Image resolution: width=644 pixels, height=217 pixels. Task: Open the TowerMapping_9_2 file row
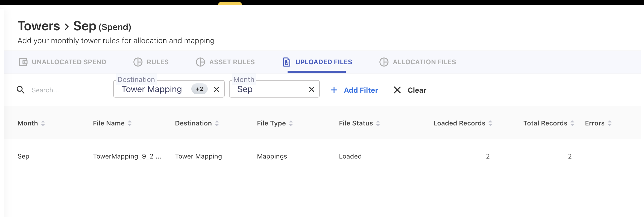click(127, 156)
